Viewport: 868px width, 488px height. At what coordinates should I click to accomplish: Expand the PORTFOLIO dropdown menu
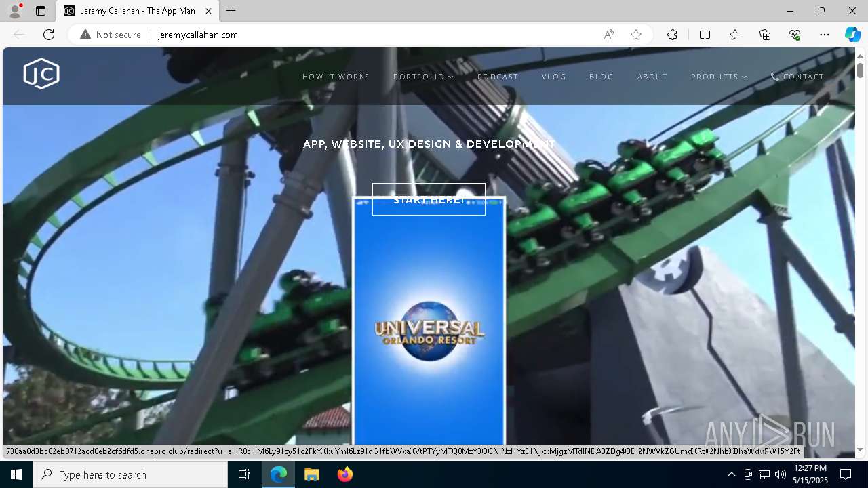point(423,77)
